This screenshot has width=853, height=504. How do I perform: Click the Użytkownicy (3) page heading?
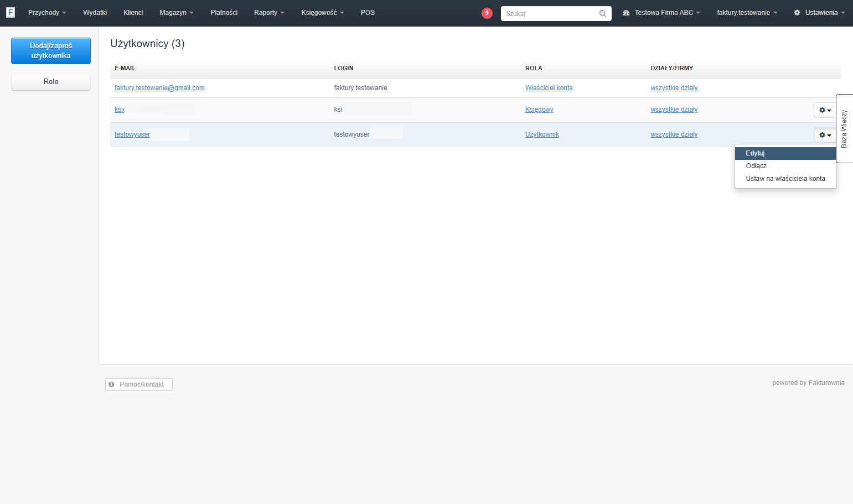pyautogui.click(x=147, y=44)
